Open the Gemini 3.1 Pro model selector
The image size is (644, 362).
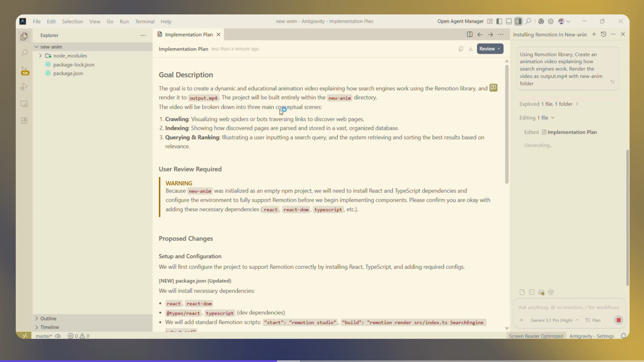(x=554, y=320)
